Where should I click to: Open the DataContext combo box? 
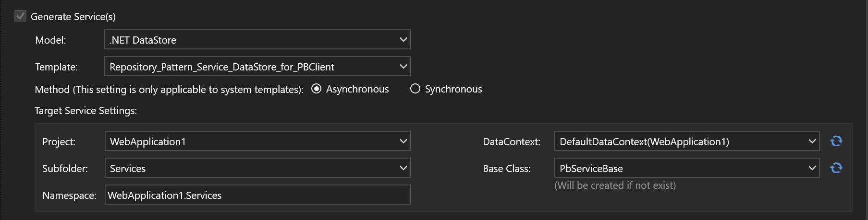[686, 141]
